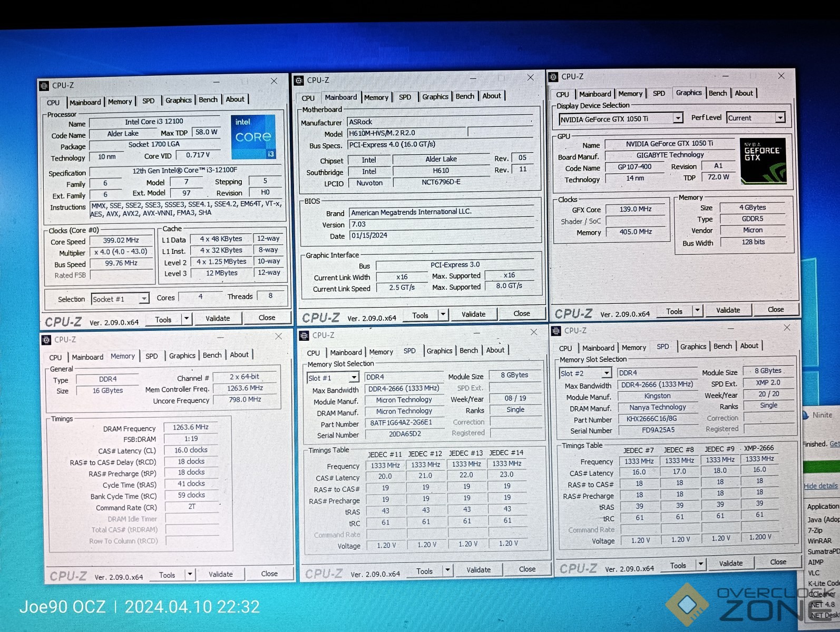Image resolution: width=840 pixels, height=632 pixels.
Task: Click the Part Number field KHX2666C16/8G
Action: point(658,419)
